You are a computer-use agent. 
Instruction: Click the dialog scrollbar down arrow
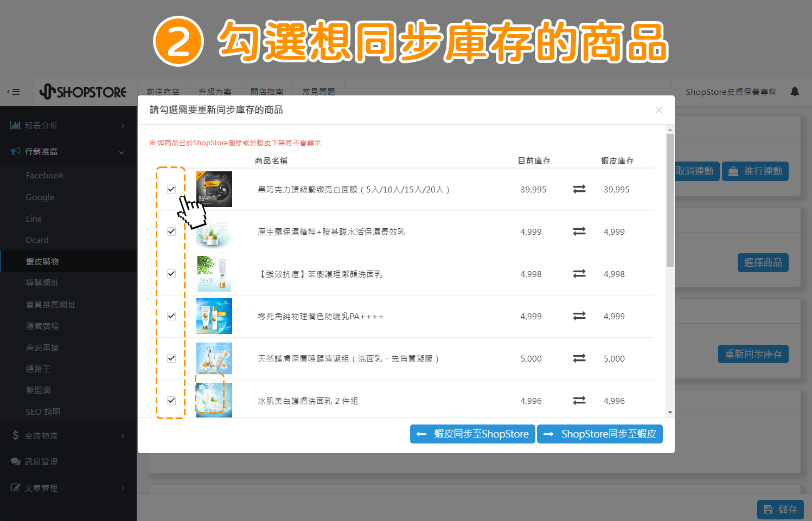(670, 413)
